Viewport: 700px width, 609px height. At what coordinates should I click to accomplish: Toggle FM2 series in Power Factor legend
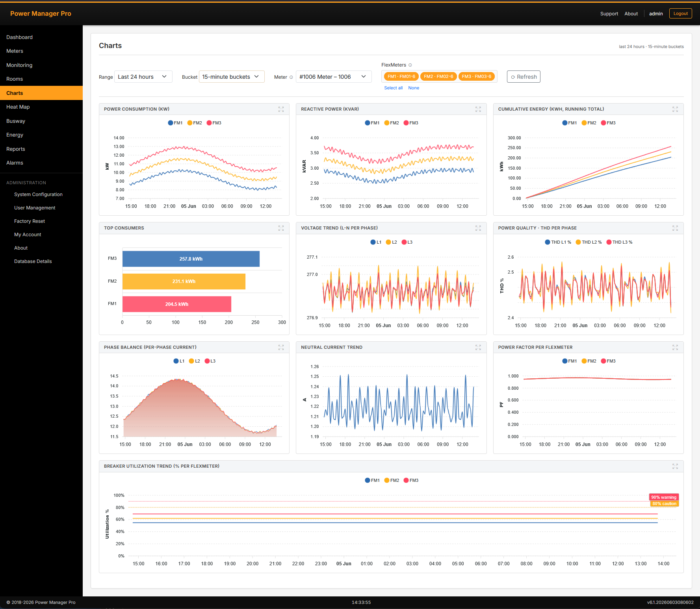(589, 361)
